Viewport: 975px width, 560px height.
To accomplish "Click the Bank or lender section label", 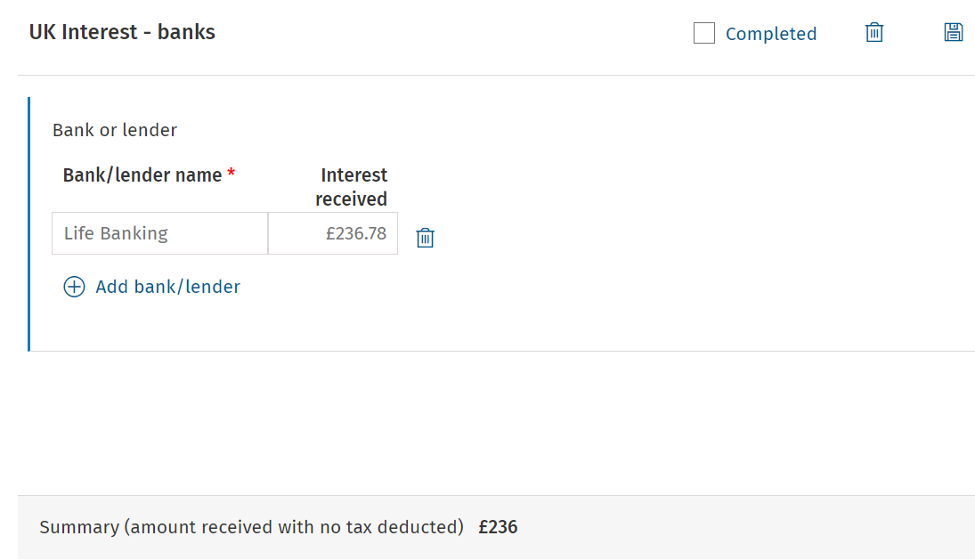I will point(114,130).
